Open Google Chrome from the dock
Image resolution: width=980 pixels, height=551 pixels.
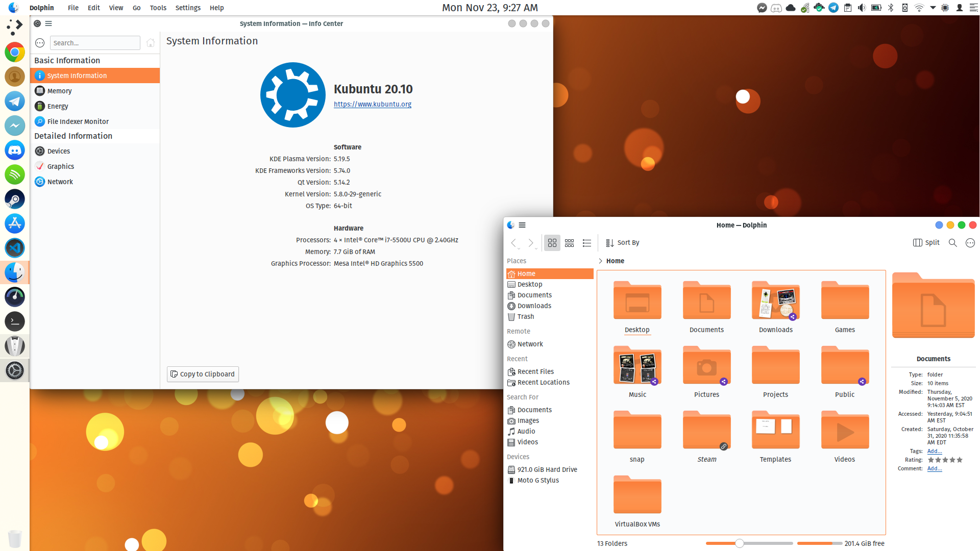[x=15, y=52]
